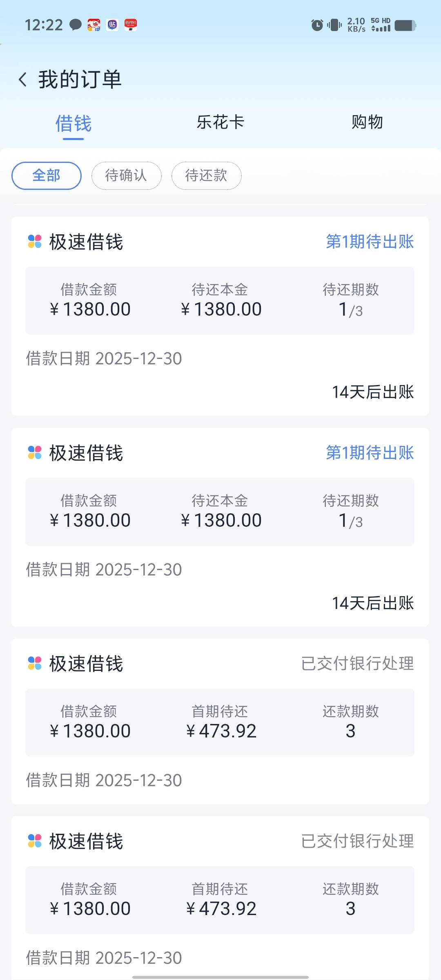The height and width of the screenshot is (980, 441).
Task: Open the first order's 第1期待出账 status link
Action: click(370, 241)
